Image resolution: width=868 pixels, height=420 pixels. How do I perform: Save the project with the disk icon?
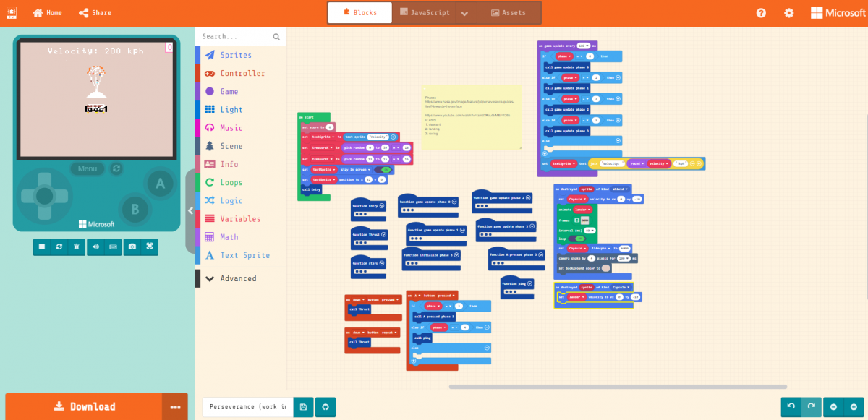(x=303, y=407)
